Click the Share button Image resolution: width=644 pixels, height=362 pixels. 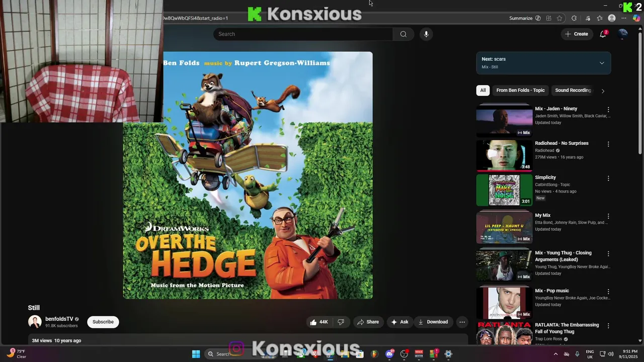[x=368, y=322]
